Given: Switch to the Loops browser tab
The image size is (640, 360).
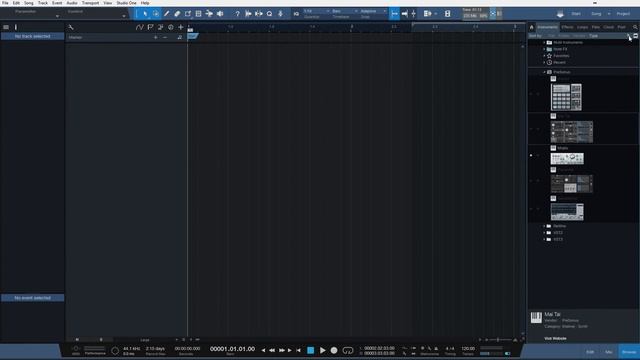Looking at the screenshot, I should [x=582, y=27].
